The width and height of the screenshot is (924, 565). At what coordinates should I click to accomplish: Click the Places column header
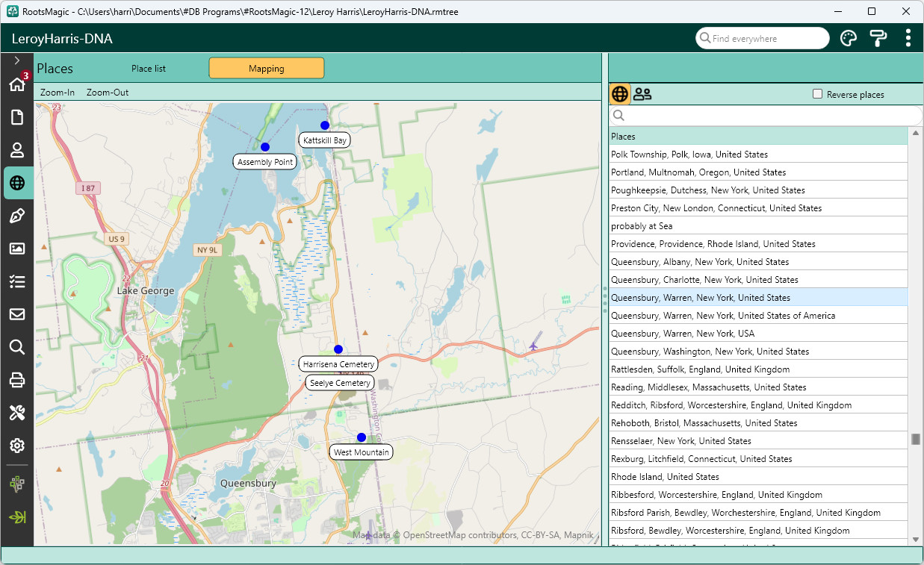758,137
